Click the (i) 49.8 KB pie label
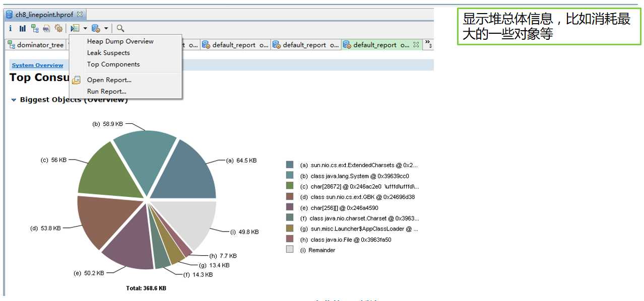The width and height of the screenshot is (644, 301). click(244, 232)
